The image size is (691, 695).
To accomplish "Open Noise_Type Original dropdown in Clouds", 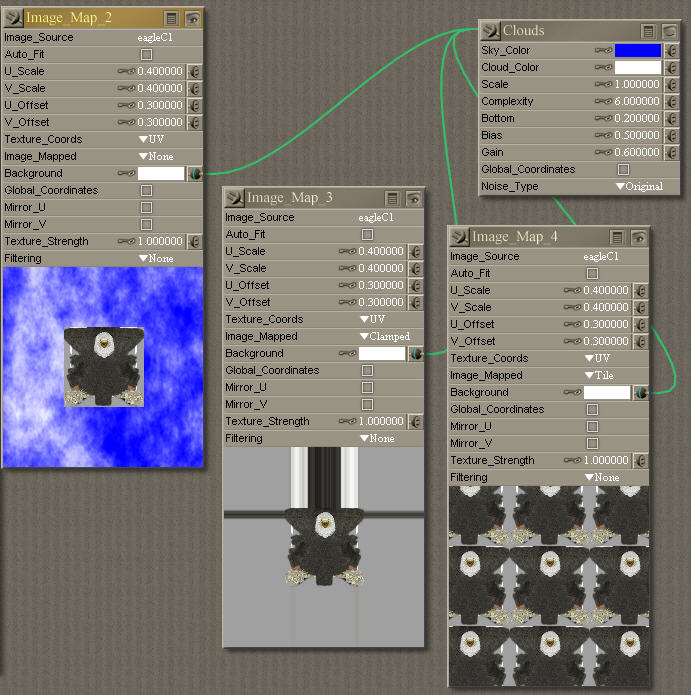I will (640, 187).
